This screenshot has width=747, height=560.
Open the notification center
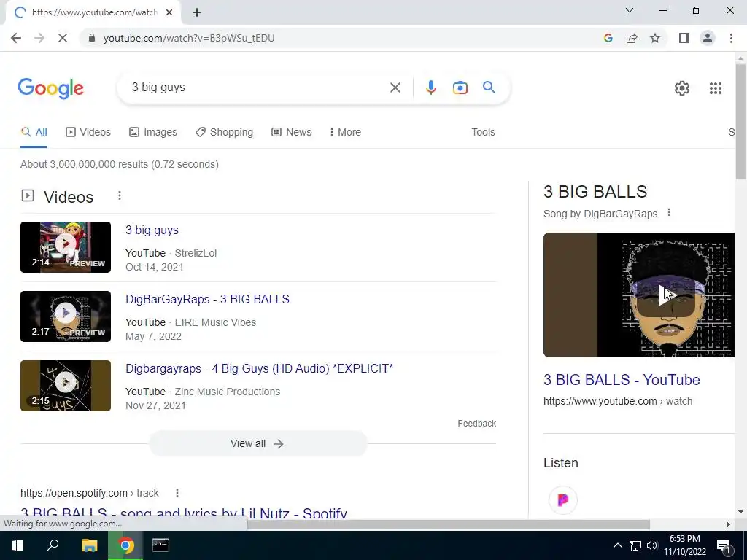point(724,546)
